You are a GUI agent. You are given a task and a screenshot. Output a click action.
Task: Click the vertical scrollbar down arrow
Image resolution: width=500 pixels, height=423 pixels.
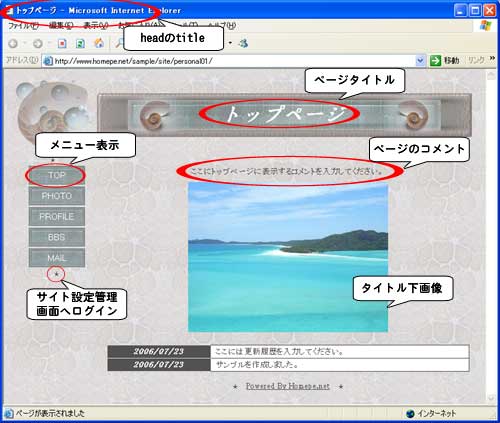[491, 397]
